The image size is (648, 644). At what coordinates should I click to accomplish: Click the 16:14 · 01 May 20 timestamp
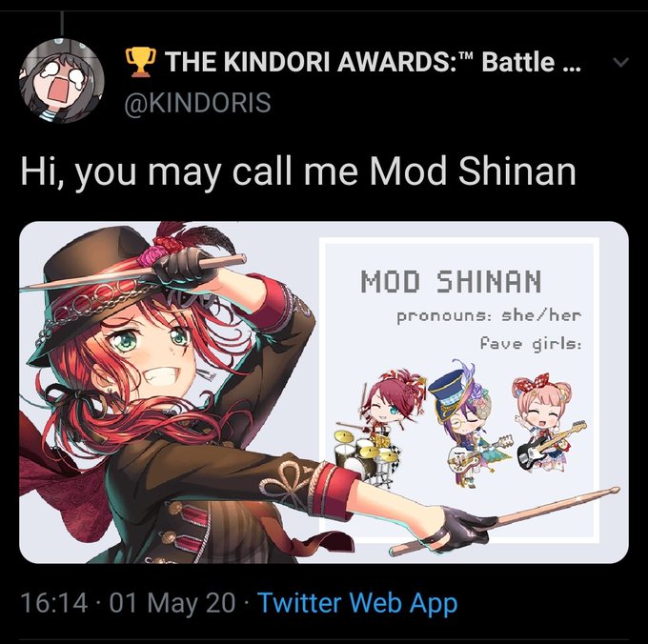pyautogui.click(x=128, y=602)
